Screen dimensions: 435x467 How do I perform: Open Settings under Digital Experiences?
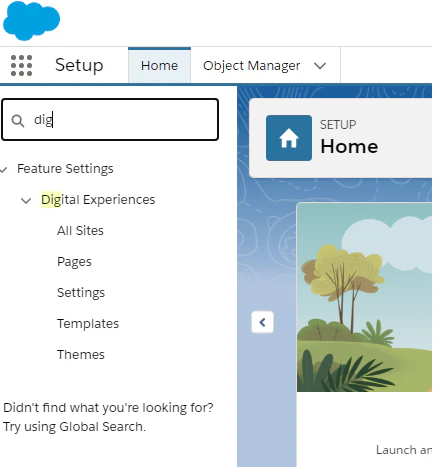point(81,293)
